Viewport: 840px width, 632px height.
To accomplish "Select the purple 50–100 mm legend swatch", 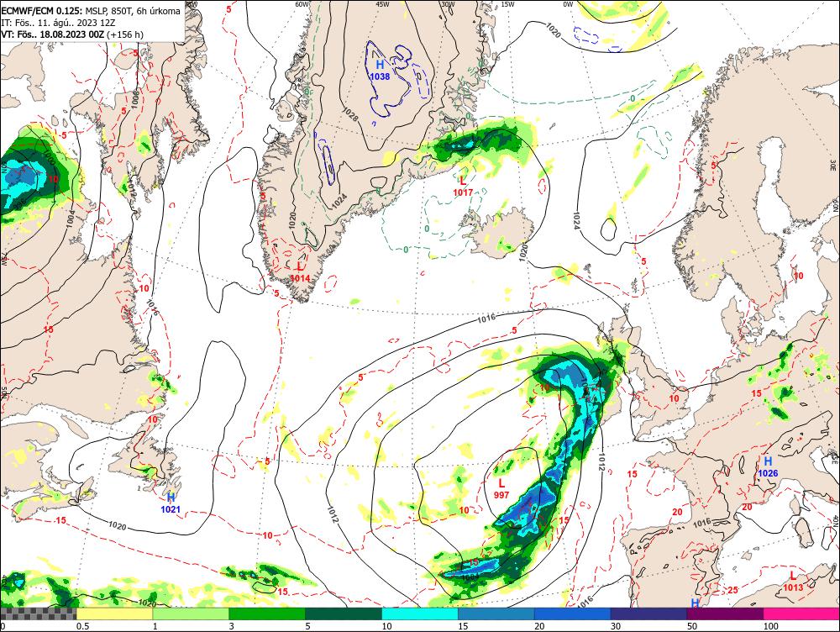I will point(726,614).
